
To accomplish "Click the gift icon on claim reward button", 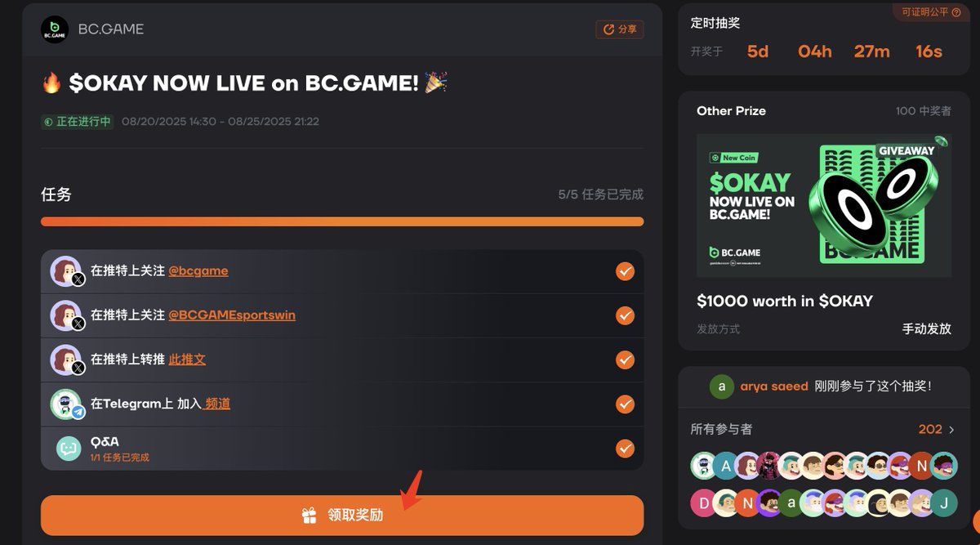I will pyautogui.click(x=309, y=516).
